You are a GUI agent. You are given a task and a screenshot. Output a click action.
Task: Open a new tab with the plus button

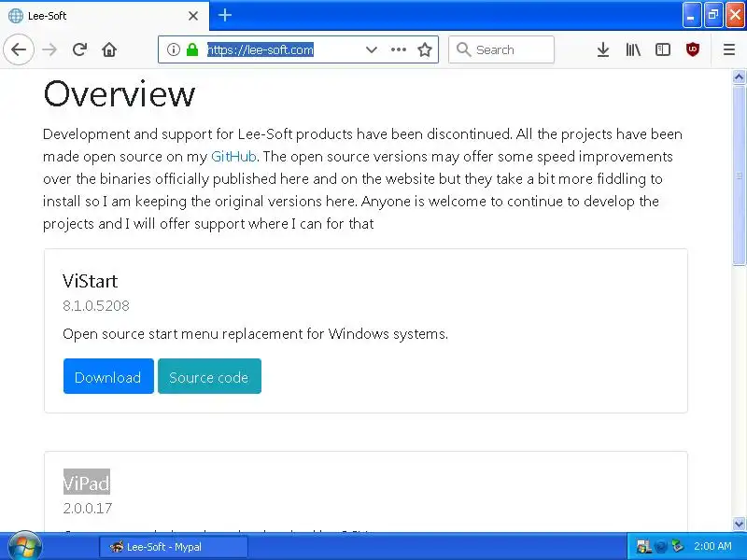pos(225,16)
